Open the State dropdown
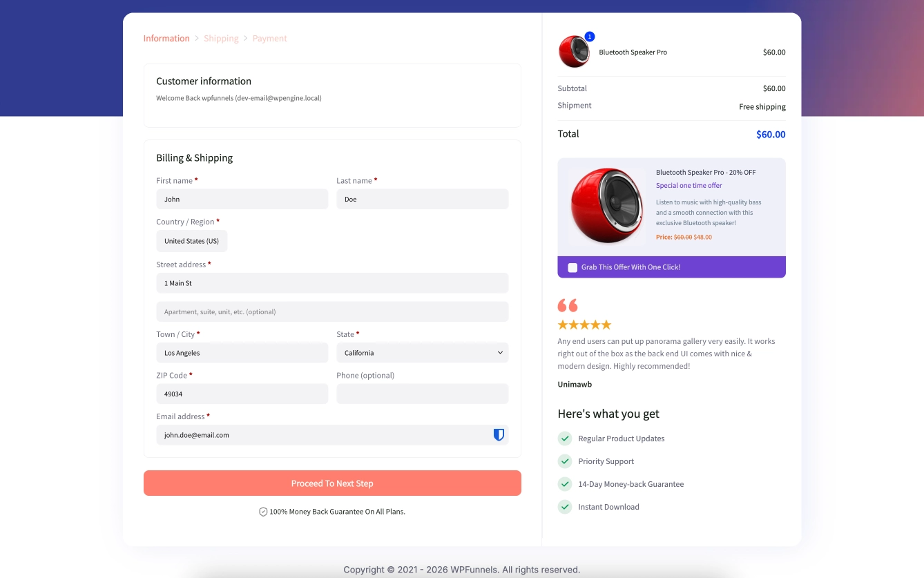 tap(422, 353)
